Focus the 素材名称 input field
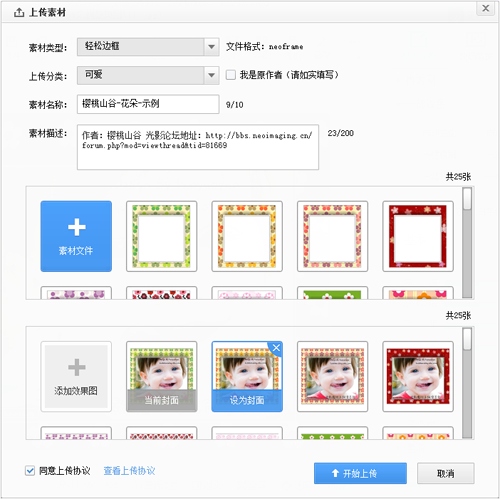 tap(148, 104)
